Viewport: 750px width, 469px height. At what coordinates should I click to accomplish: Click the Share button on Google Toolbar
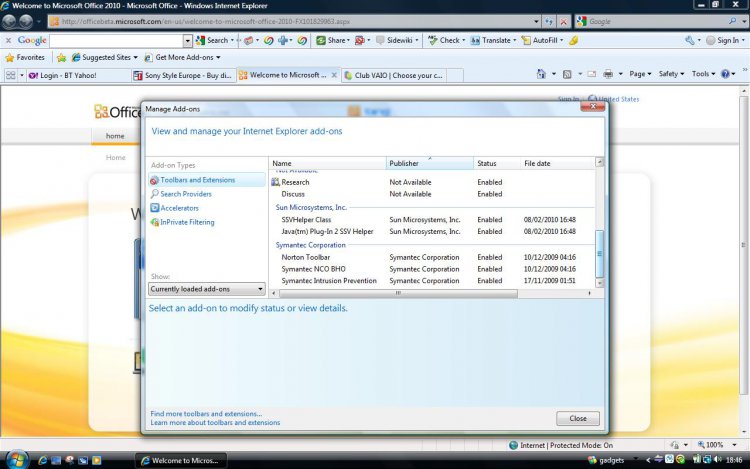coord(332,41)
